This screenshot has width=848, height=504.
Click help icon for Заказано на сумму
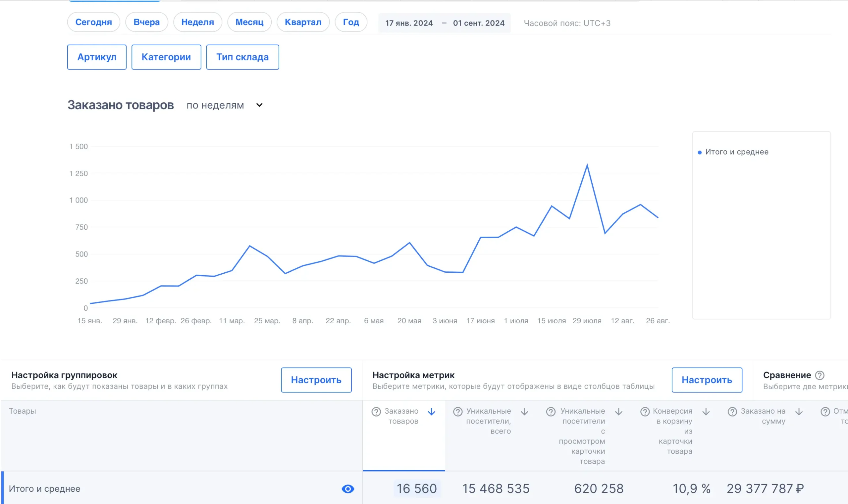[x=732, y=412]
